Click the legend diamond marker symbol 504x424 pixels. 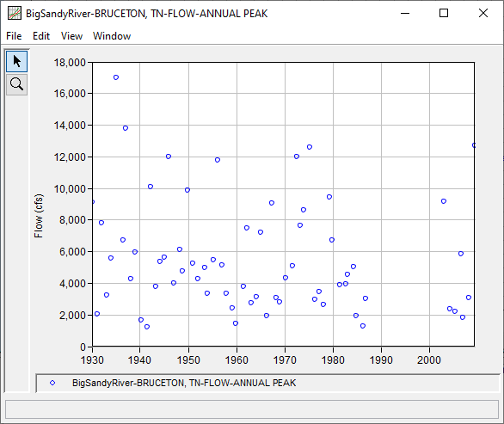pyautogui.click(x=52, y=383)
